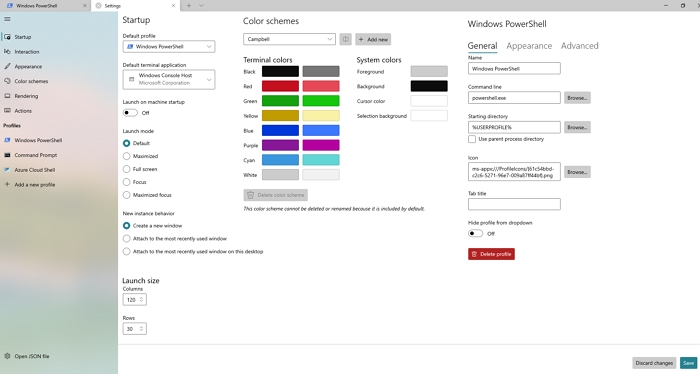Viewport: 700px width, 374px height.
Task: Click the Windows PowerShell profile icon in sidebar
Action: (7, 140)
